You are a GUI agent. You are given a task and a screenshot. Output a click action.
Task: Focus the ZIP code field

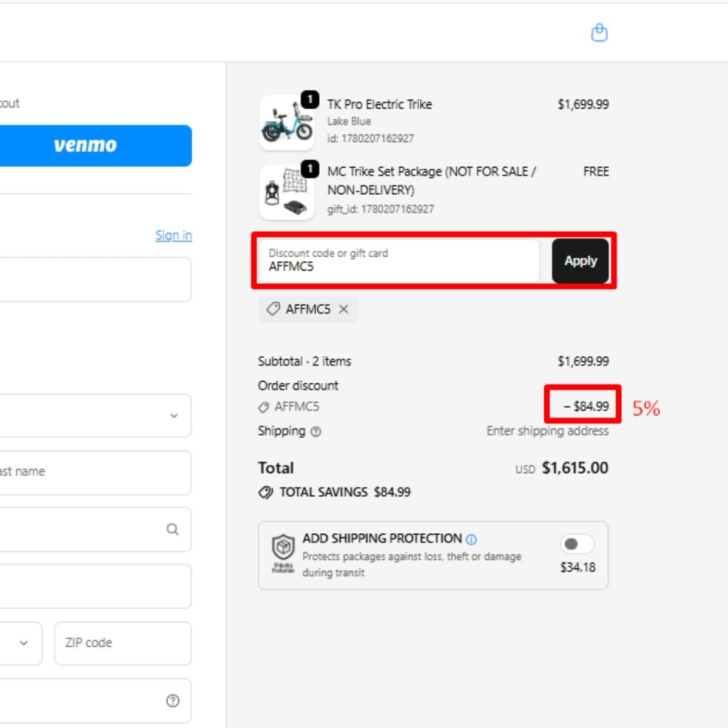point(123,643)
